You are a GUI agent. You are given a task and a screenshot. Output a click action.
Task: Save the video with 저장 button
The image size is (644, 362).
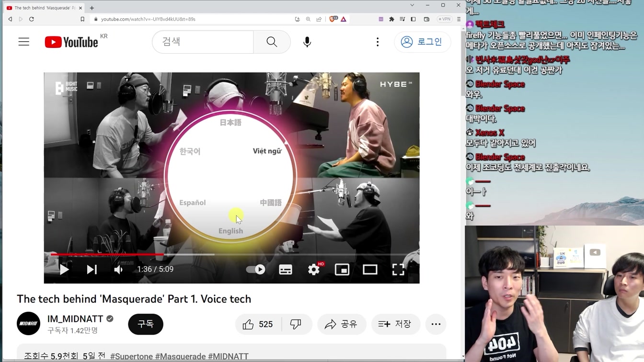pos(396,324)
